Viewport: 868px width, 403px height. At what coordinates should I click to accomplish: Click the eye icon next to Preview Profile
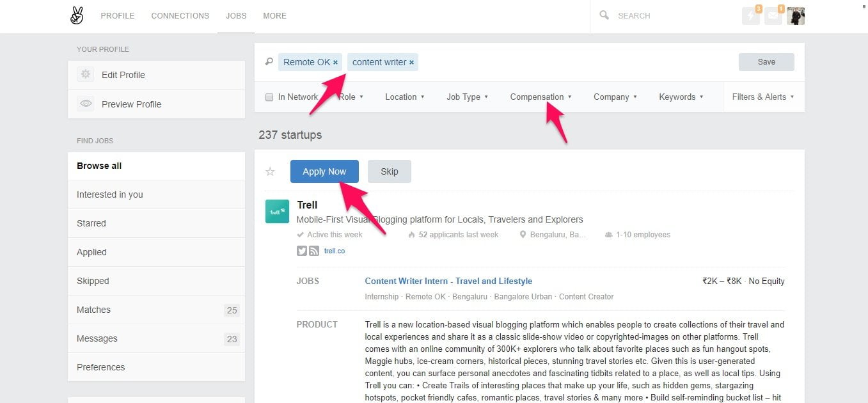click(85, 104)
